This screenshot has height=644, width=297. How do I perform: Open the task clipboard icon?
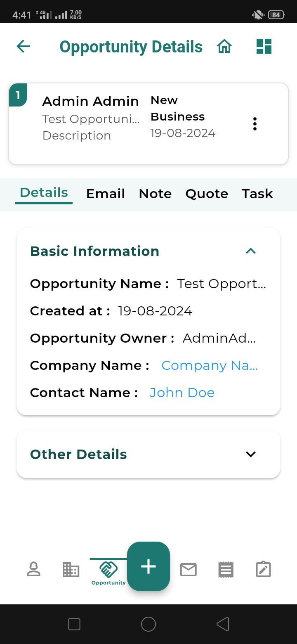[x=263, y=570]
